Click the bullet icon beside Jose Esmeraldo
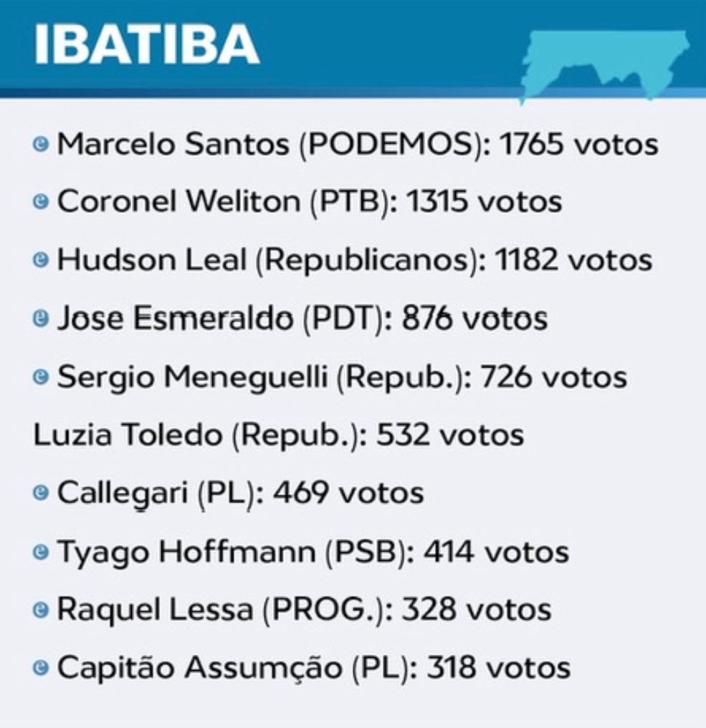Viewport: 706px width, 728px height. (41, 318)
